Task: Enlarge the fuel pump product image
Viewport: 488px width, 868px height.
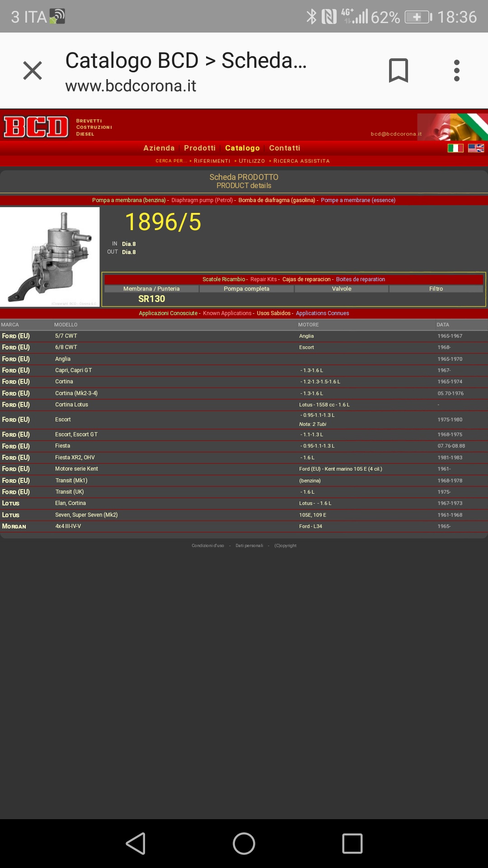Action: click(50, 257)
